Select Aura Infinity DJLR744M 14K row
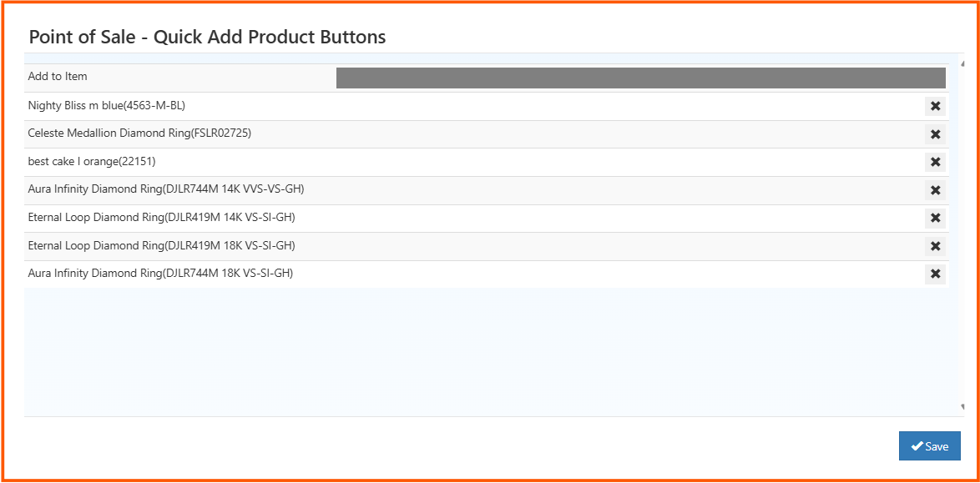 [167, 189]
